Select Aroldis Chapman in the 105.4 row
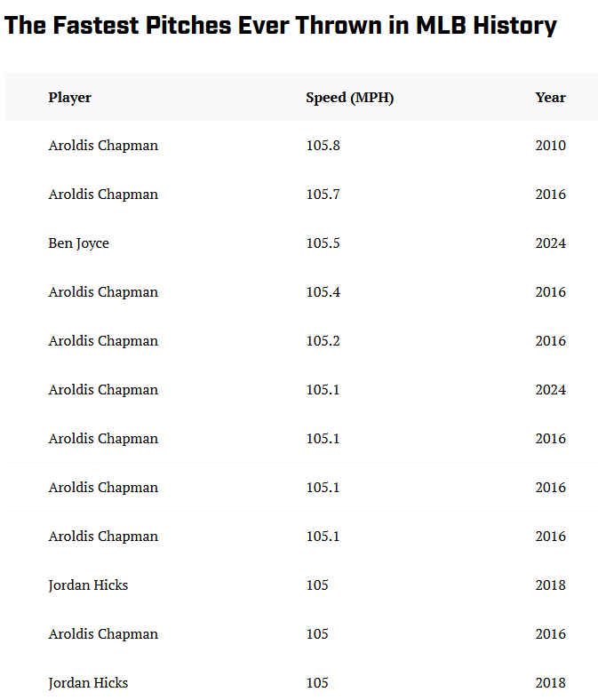 coord(103,292)
